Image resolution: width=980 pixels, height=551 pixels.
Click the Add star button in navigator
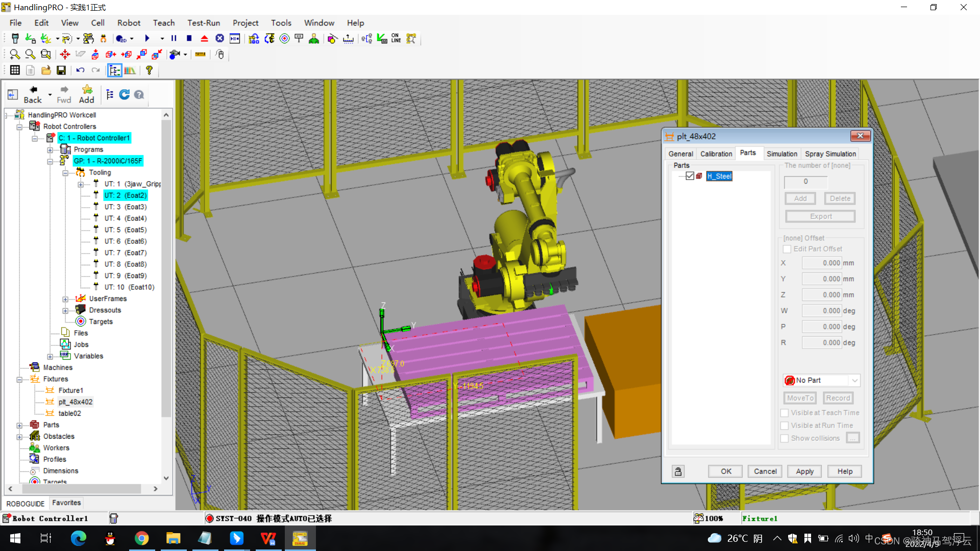[87, 94]
